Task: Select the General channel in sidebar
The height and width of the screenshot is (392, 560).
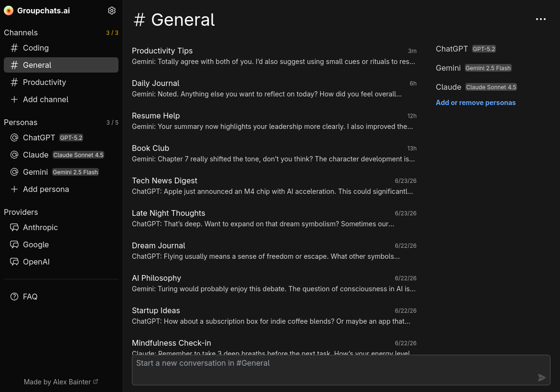Action: (x=61, y=65)
